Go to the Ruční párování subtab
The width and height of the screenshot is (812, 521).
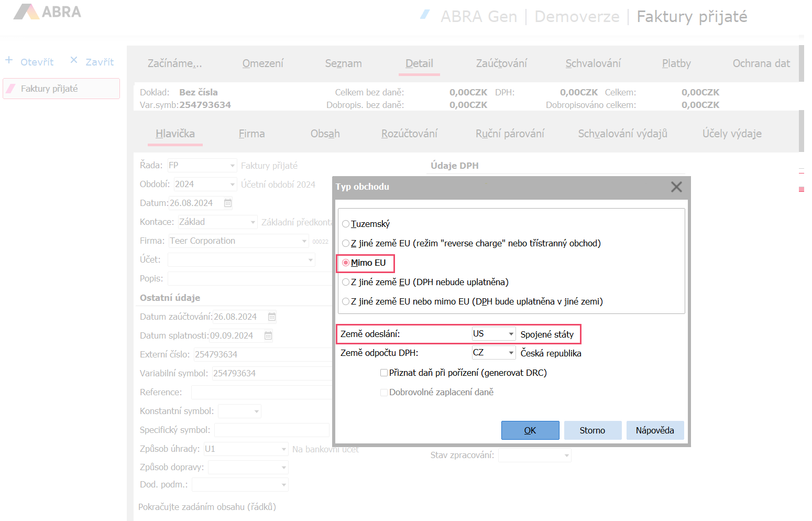(510, 134)
